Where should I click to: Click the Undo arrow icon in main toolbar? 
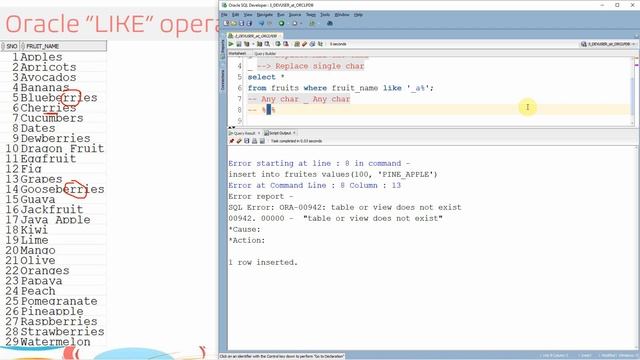click(x=262, y=23)
